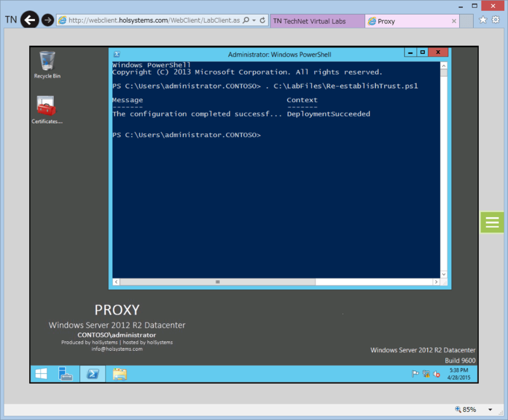Viewport: 508px width, 420px height.
Task: Open Favorites with the star icon
Action: 483,20
